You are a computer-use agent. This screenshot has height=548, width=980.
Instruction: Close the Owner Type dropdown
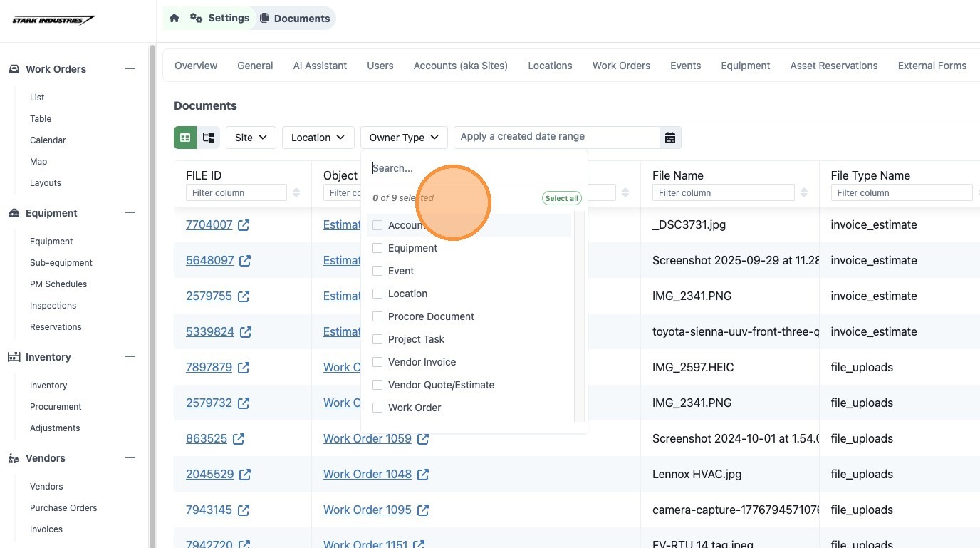point(404,138)
